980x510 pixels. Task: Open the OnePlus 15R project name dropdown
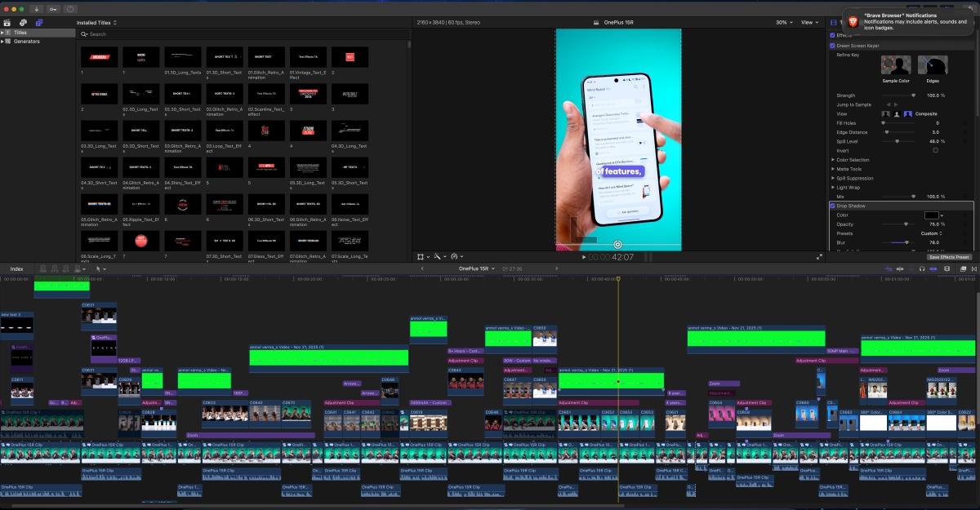tap(476, 268)
